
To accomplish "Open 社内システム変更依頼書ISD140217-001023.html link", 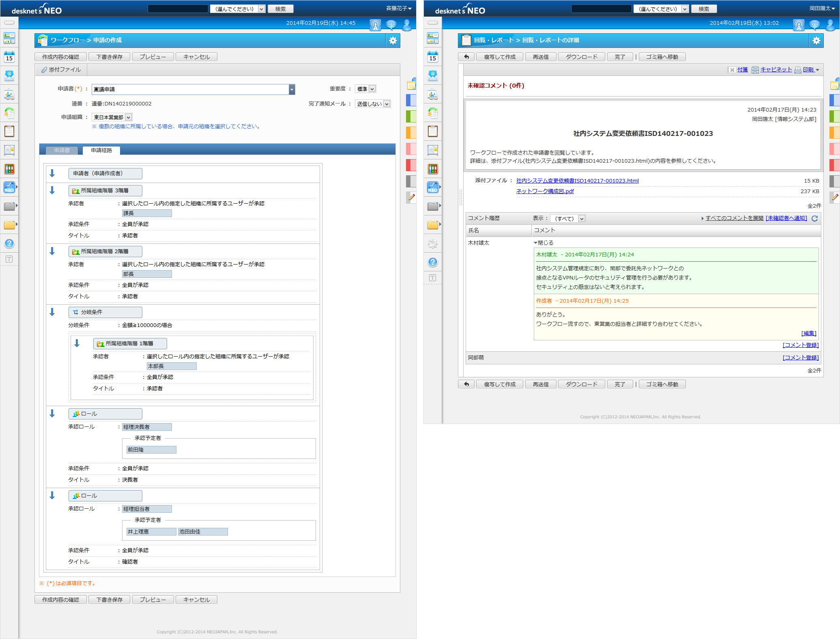I will (x=577, y=181).
